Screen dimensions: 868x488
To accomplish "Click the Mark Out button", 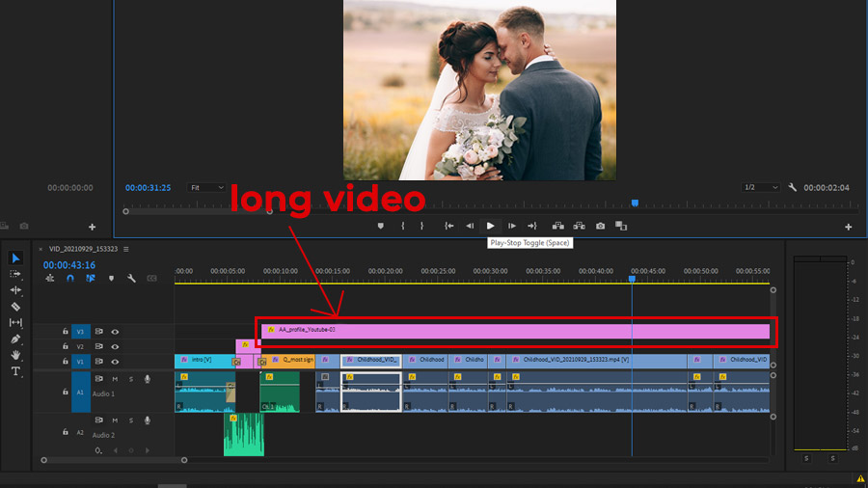I will pos(421,226).
